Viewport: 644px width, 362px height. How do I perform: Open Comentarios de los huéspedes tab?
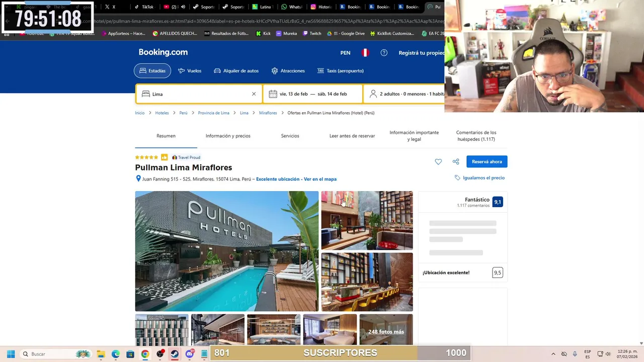(x=476, y=136)
